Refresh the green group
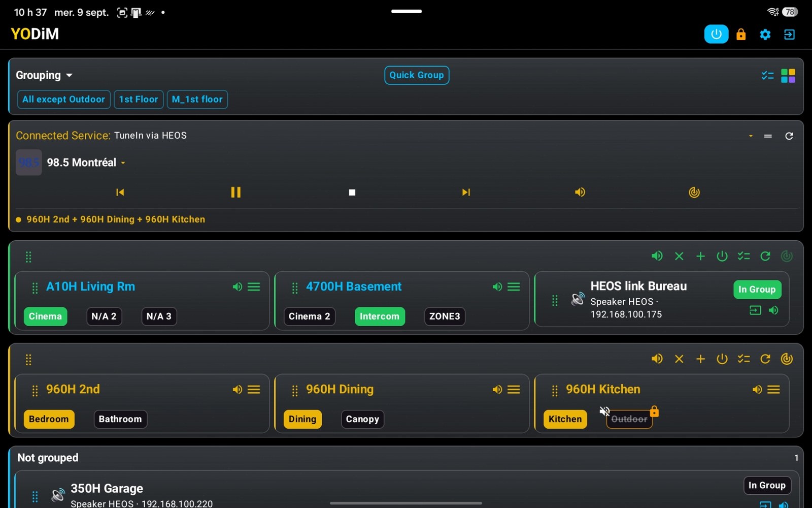Image resolution: width=812 pixels, height=508 pixels. pos(765,256)
